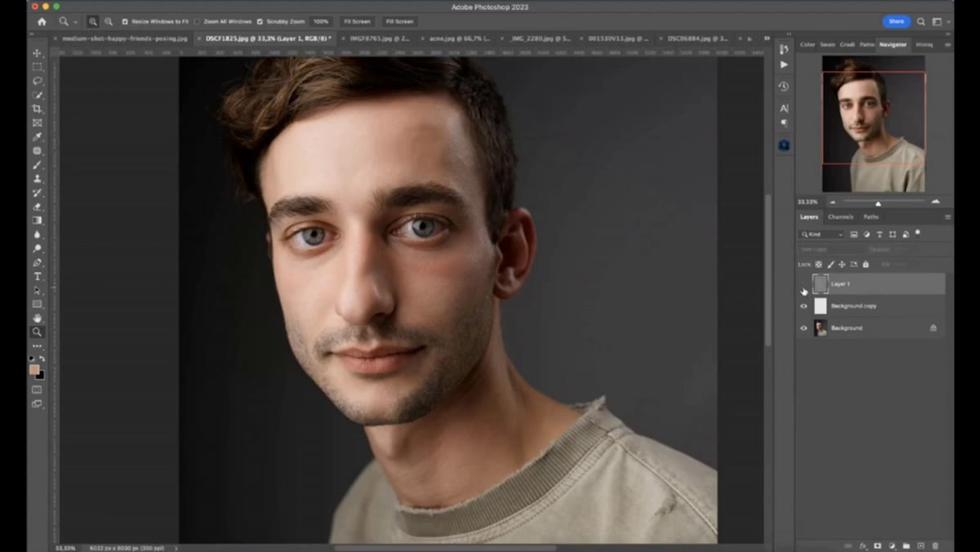980x552 pixels.
Task: Click the Navigator preview thumbnail
Action: (873, 123)
